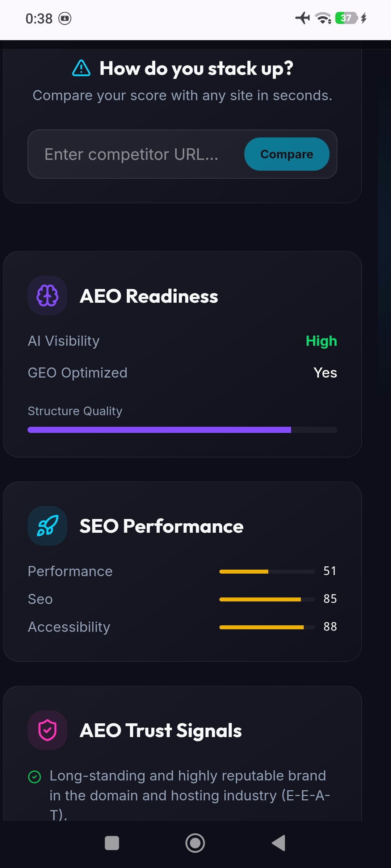The width and height of the screenshot is (391, 868).
Task: Tap the AEO Trust Signals shield icon
Action: [x=47, y=730]
